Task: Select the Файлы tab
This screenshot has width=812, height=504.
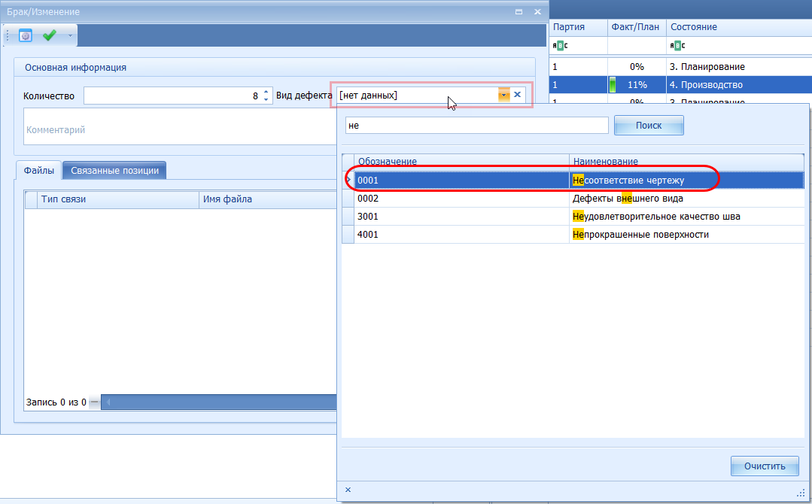Action: (38, 171)
